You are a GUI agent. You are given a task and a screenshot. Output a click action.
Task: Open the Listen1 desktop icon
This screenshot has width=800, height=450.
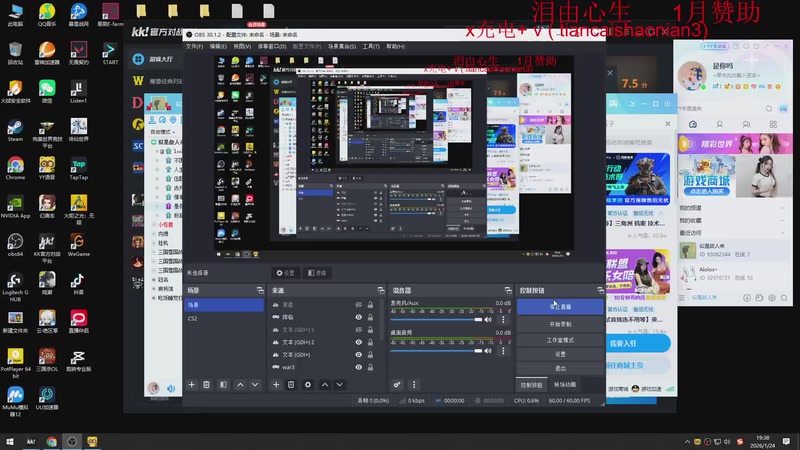(78, 92)
